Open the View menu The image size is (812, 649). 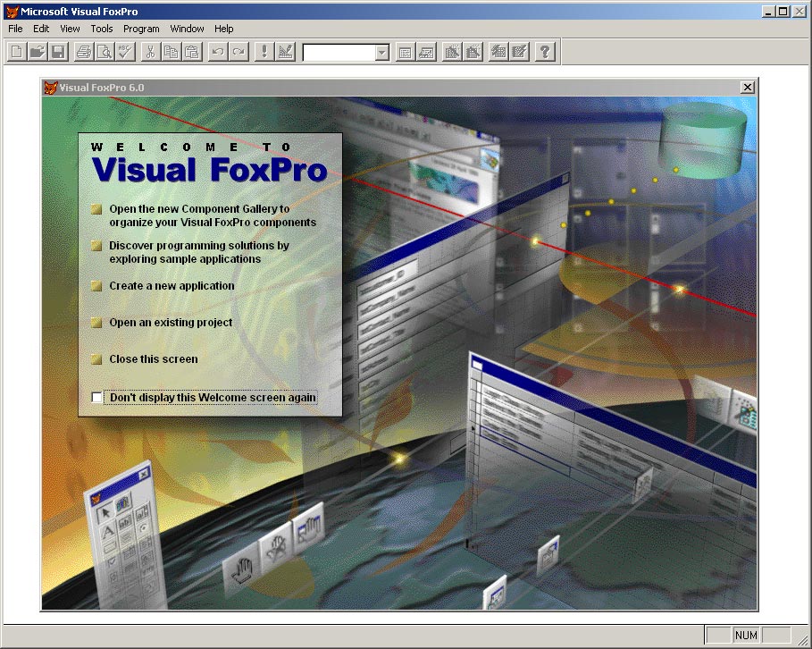click(70, 29)
